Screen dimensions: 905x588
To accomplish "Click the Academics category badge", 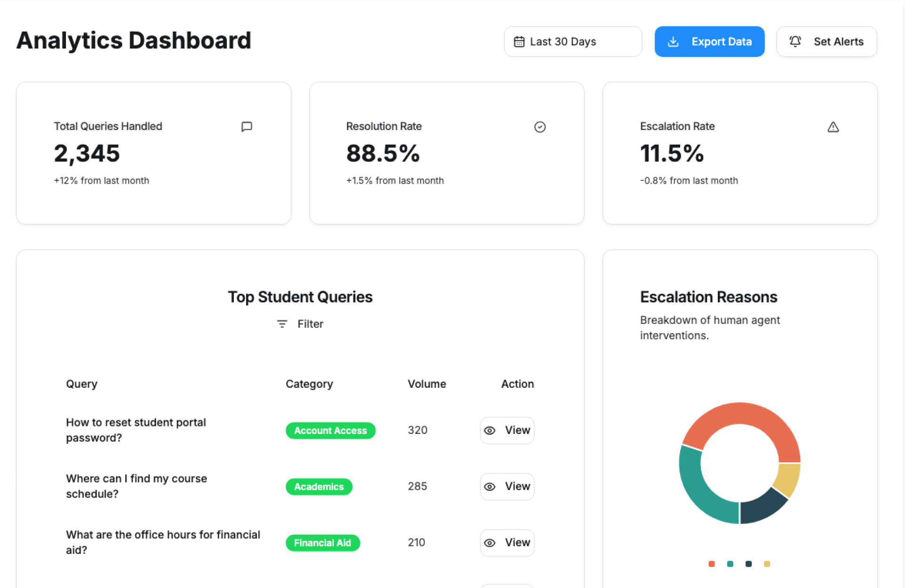I will [x=319, y=487].
